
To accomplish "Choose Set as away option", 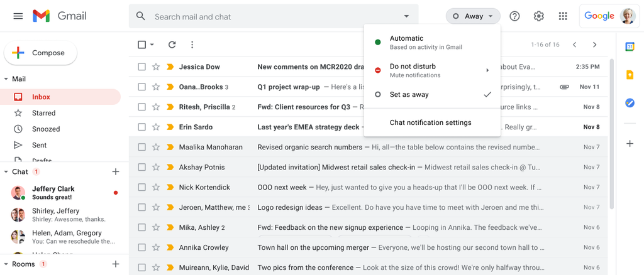I will pos(432,94).
